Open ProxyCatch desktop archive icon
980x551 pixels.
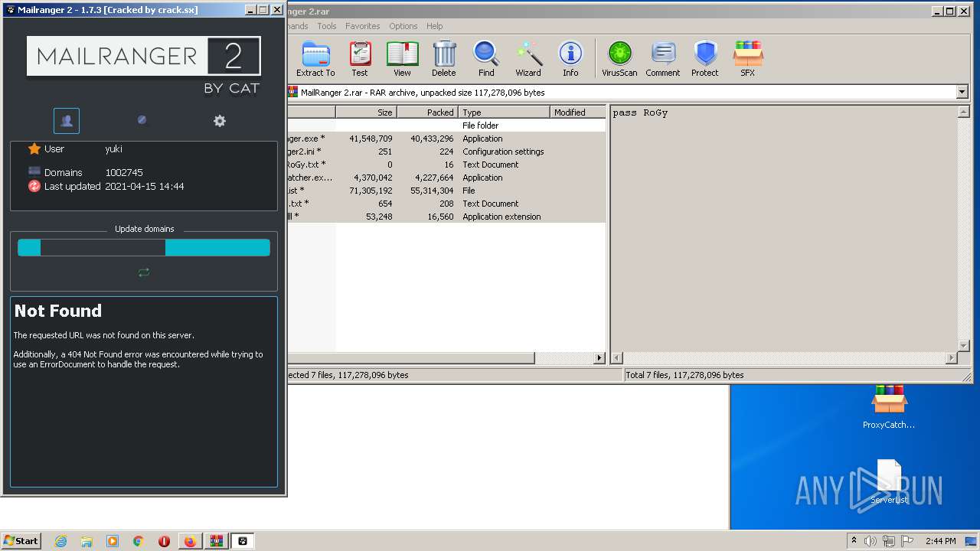tap(889, 407)
